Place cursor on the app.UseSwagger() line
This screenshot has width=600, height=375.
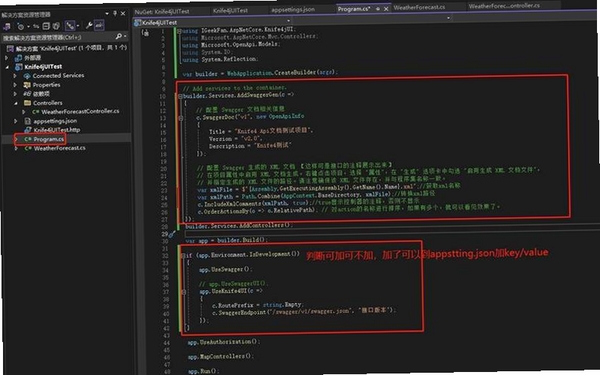click(x=225, y=269)
